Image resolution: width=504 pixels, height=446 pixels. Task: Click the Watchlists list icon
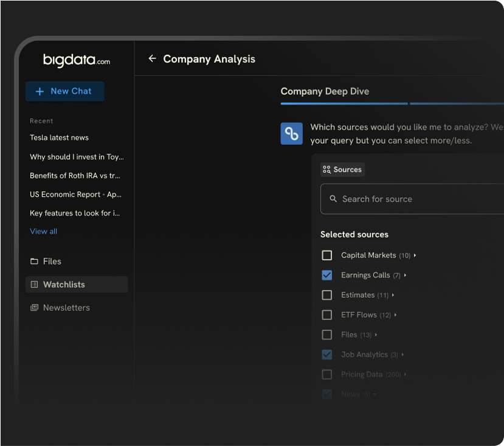click(x=34, y=285)
